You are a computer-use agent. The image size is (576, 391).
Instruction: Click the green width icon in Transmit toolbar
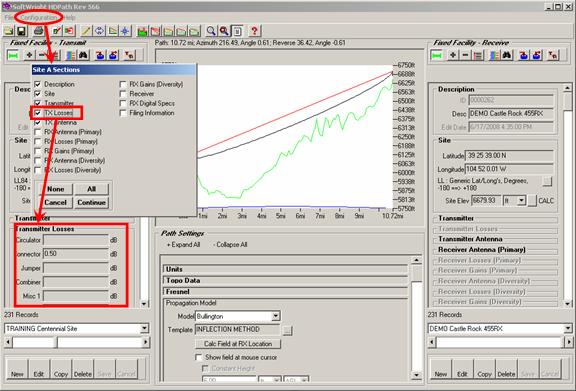14,55
